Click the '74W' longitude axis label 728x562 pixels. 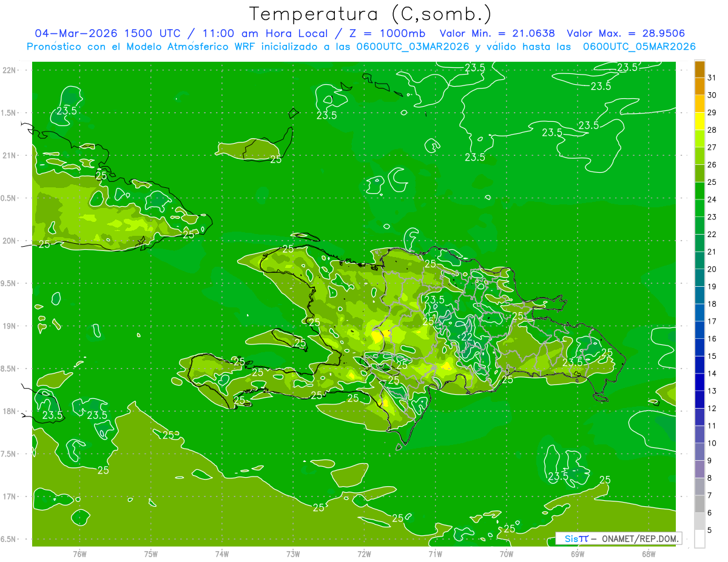(222, 554)
